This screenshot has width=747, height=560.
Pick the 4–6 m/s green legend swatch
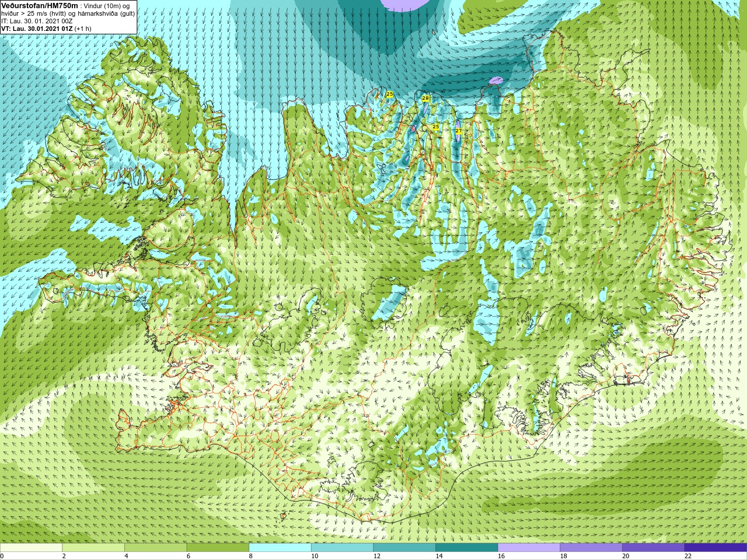coord(155,547)
